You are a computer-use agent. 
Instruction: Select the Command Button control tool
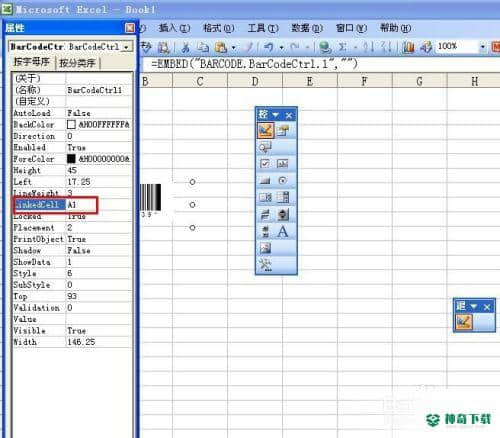pyautogui.click(x=265, y=181)
